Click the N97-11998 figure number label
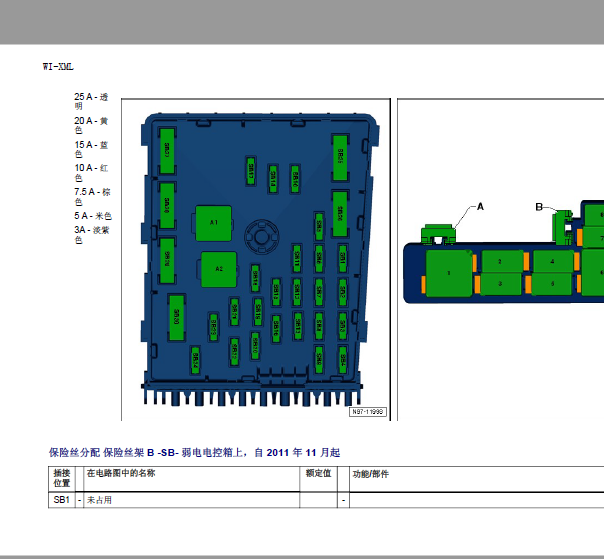The width and height of the screenshot is (604, 559). (367, 412)
